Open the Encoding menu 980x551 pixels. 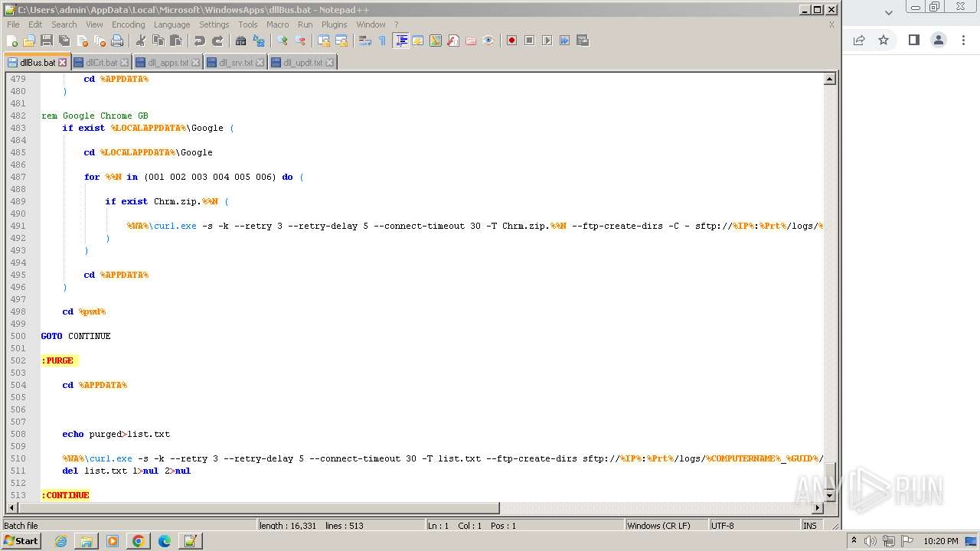click(128, 24)
